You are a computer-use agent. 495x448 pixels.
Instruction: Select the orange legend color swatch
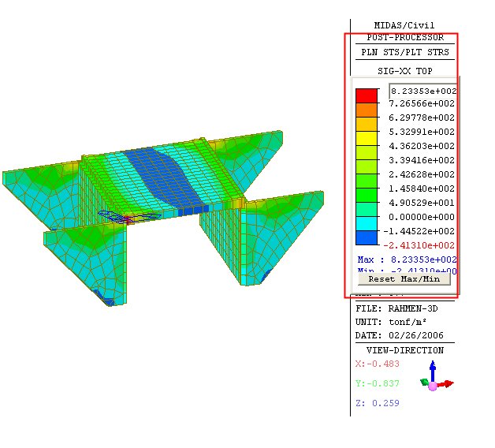[366, 110]
